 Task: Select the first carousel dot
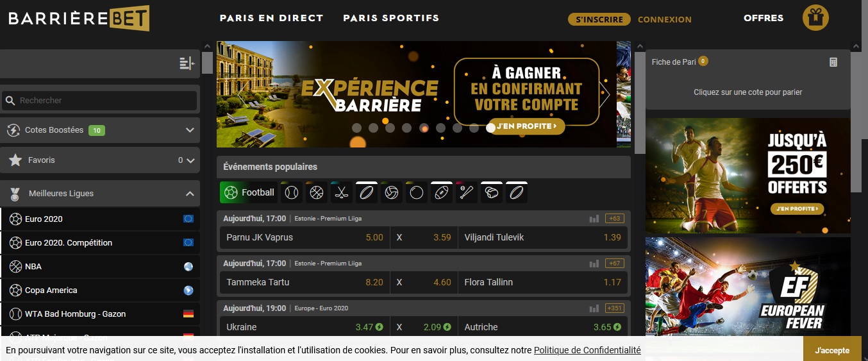(356, 128)
